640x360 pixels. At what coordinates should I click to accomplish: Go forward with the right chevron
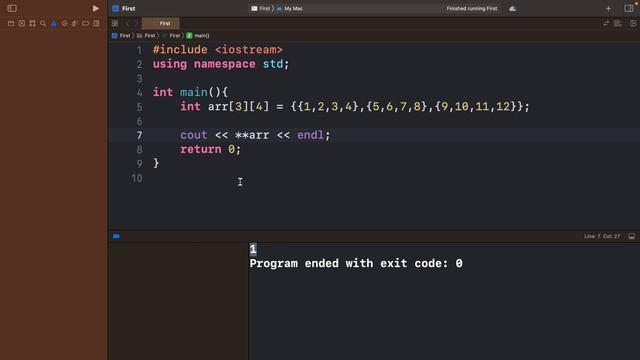[136, 23]
